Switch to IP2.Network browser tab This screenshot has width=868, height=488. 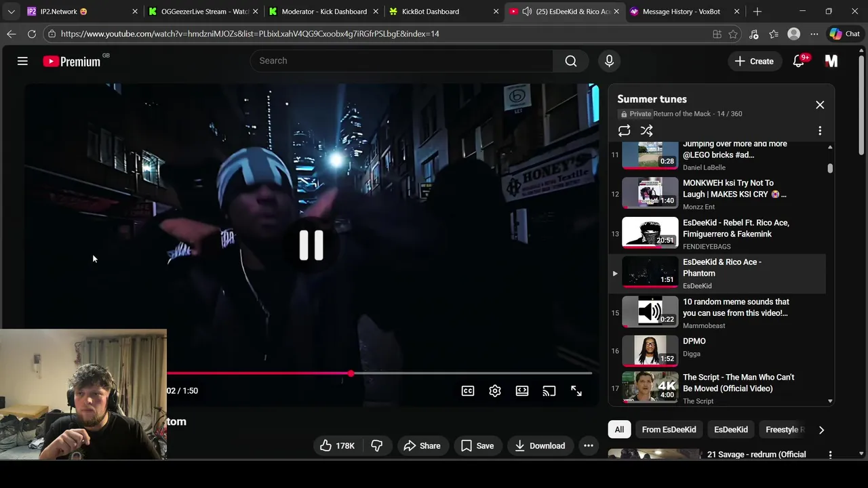point(81,12)
